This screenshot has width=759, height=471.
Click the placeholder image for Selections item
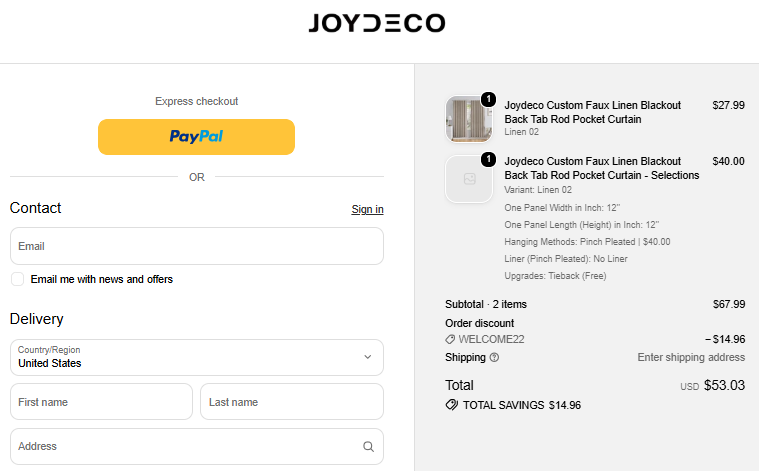coord(469,179)
